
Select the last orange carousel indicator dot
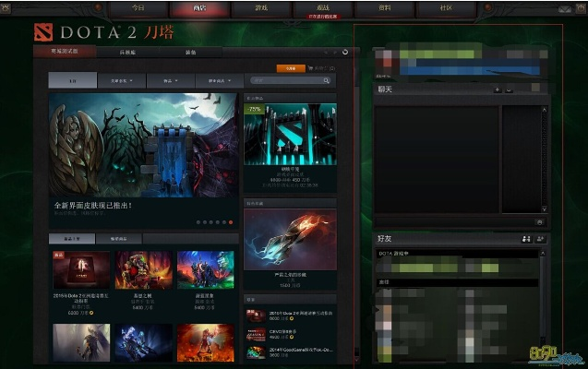point(230,222)
